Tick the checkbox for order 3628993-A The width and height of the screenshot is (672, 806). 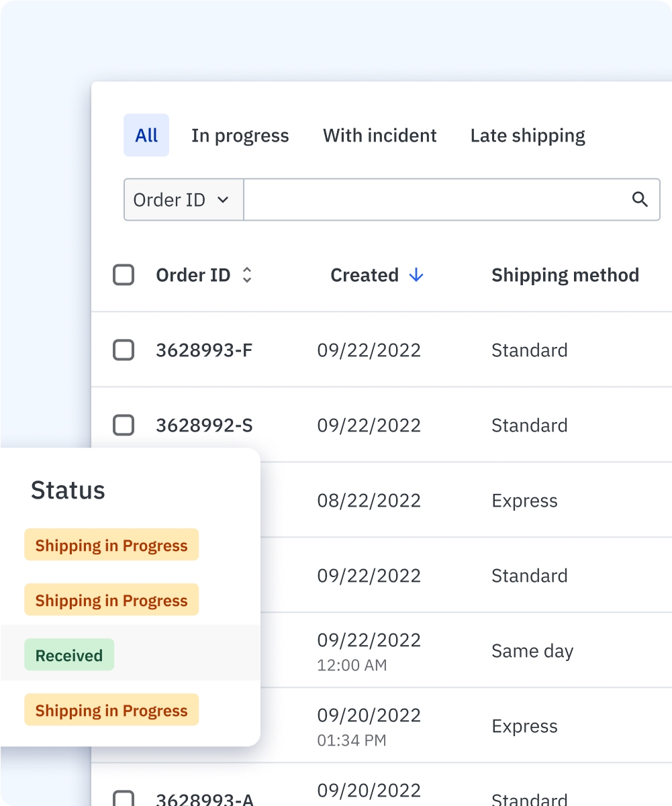pyautogui.click(x=124, y=798)
